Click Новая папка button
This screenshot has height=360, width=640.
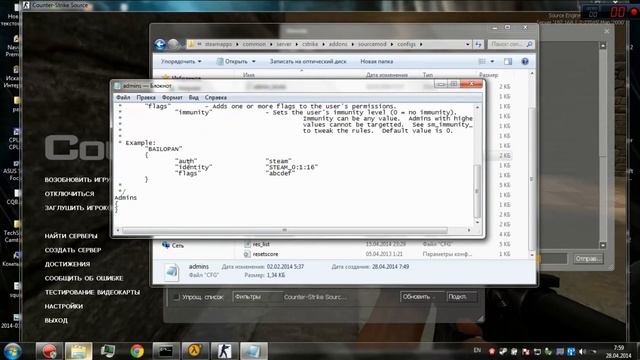376,62
